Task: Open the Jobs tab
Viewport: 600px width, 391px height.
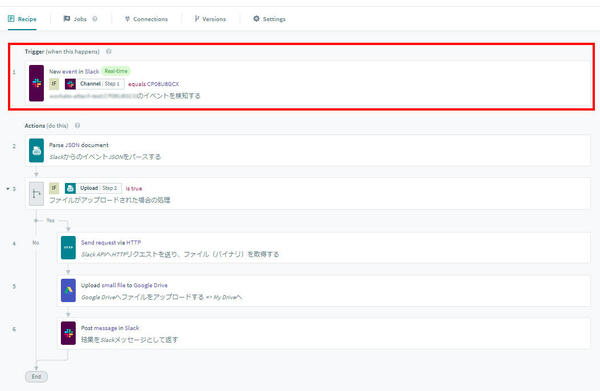Action: tap(75, 19)
